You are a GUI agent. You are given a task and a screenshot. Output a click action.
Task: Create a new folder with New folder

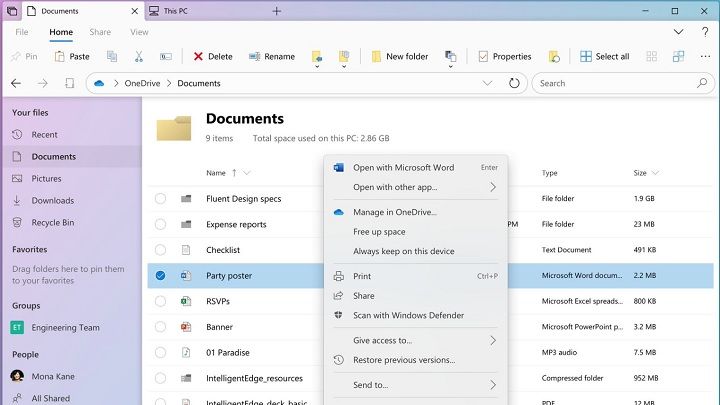coord(399,57)
